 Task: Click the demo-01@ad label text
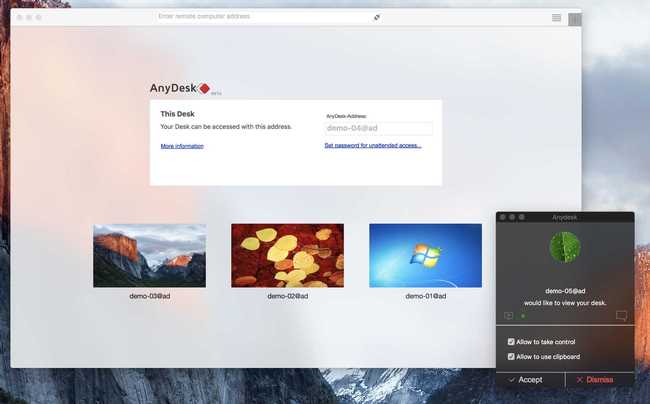pos(426,296)
